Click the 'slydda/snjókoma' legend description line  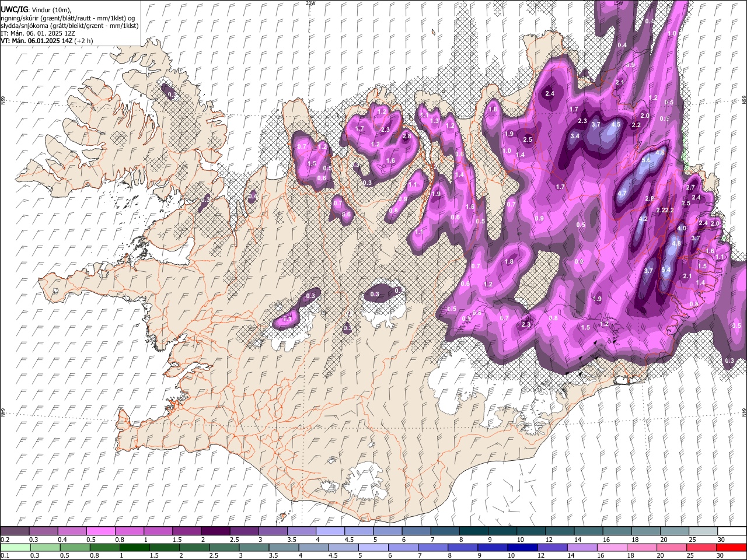70,26
